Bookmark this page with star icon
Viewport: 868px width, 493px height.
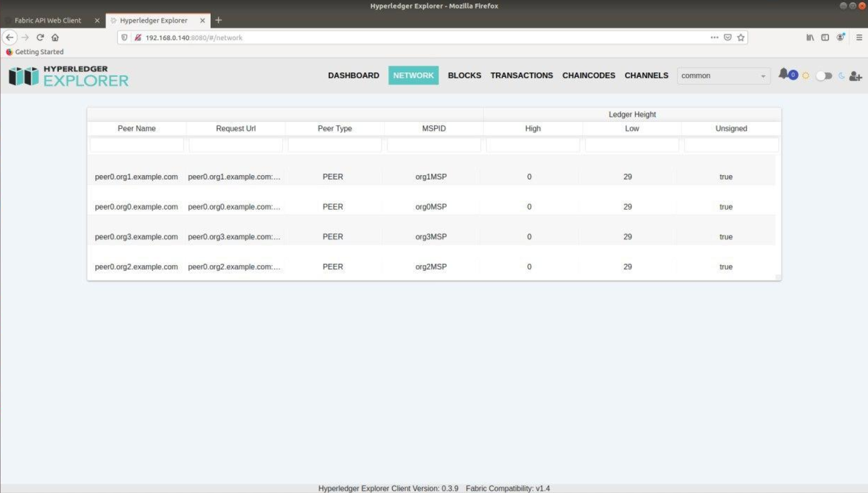point(741,38)
